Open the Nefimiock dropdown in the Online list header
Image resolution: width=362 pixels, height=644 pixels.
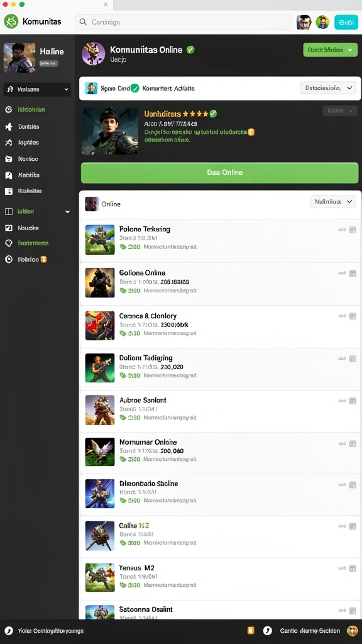333,202
